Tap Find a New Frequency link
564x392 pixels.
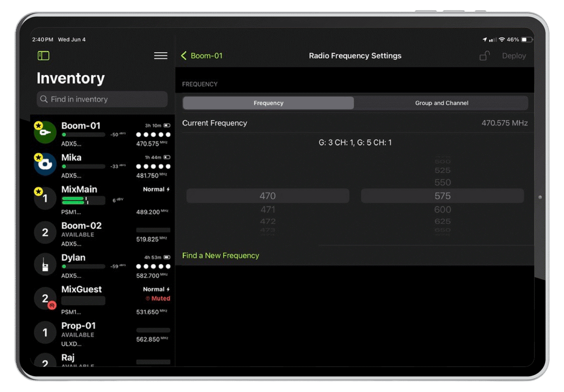(x=220, y=256)
